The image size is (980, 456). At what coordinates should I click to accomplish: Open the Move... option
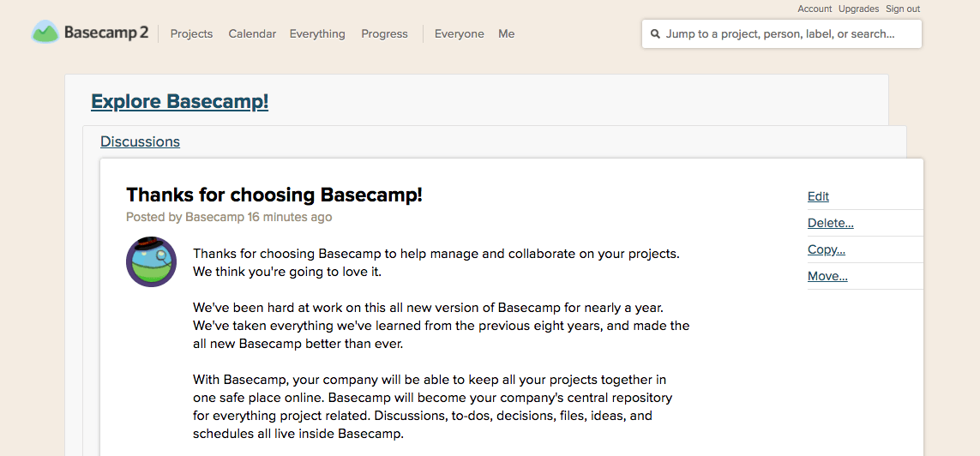[x=827, y=276]
